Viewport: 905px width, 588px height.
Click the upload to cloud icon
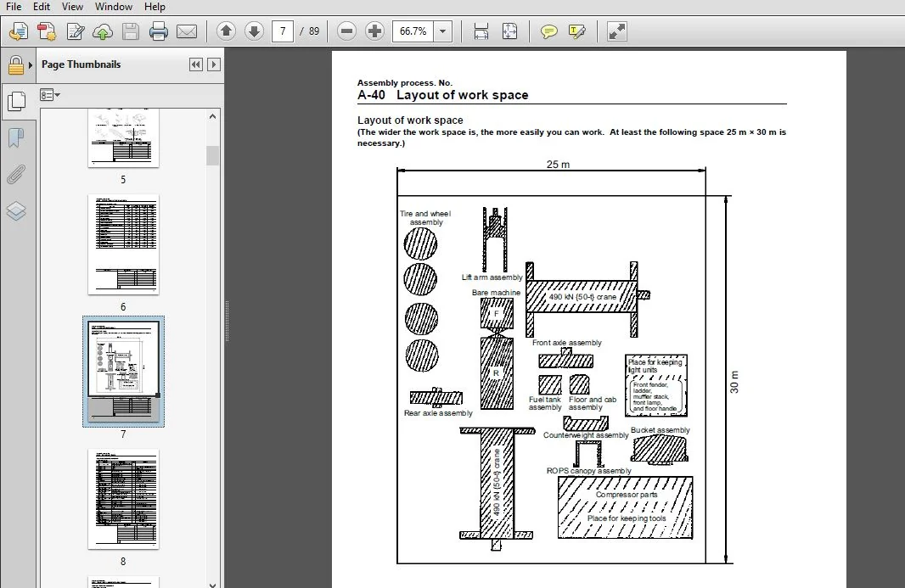(103, 31)
